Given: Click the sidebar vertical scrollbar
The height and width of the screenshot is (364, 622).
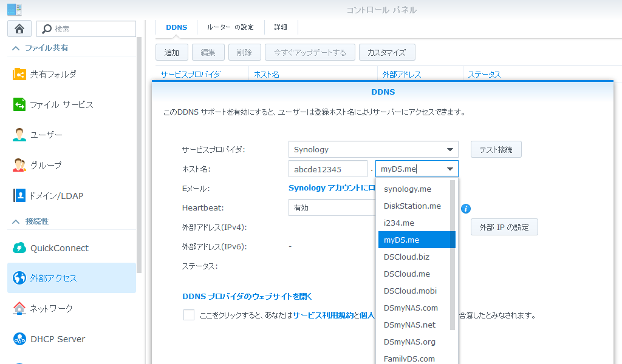Looking at the screenshot, I should 139,155.
